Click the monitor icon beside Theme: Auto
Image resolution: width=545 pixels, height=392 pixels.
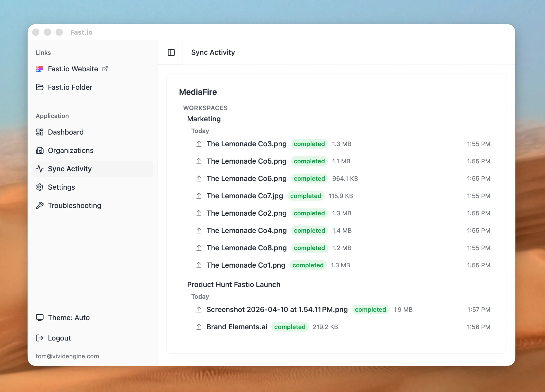point(40,318)
